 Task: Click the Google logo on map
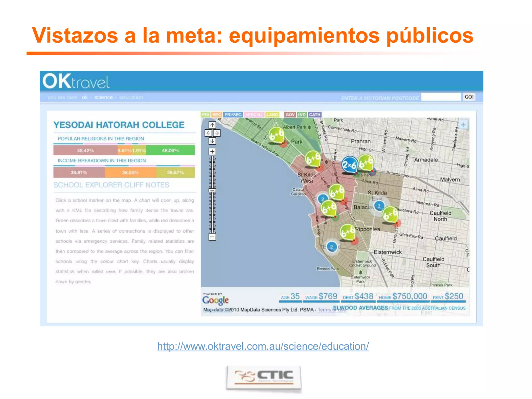(x=215, y=300)
